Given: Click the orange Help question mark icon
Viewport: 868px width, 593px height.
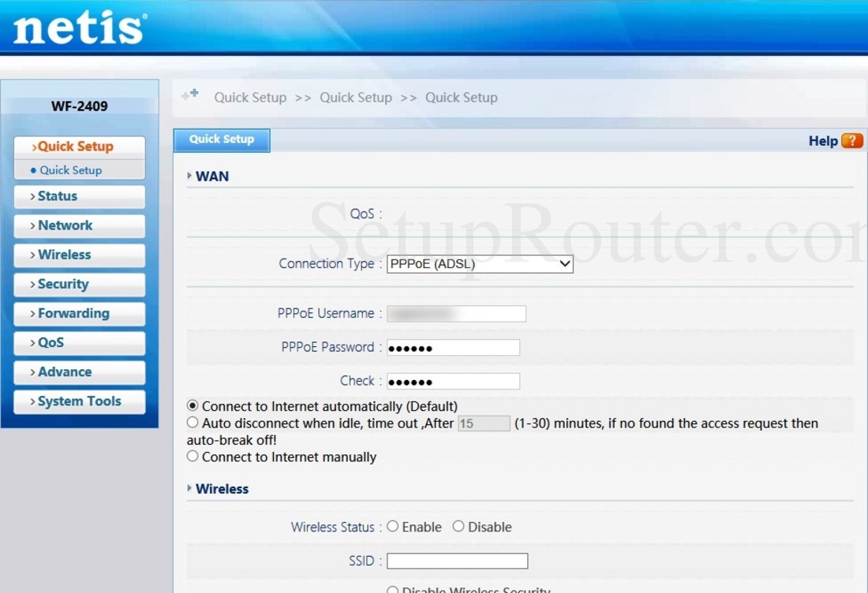Looking at the screenshot, I should tap(852, 141).
